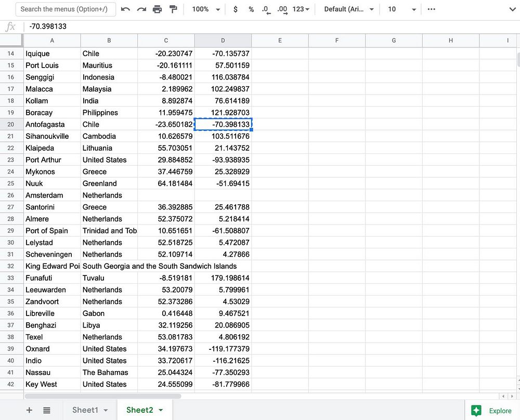Select column G header
The width and height of the screenshot is (520, 420).
click(x=394, y=41)
